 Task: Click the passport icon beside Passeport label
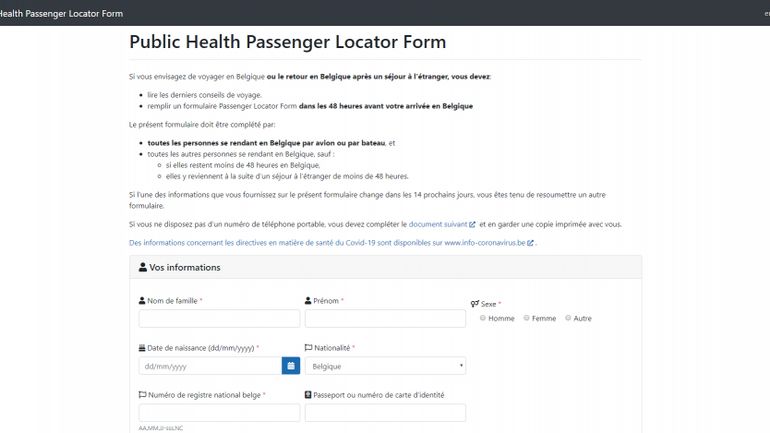(x=308, y=395)
